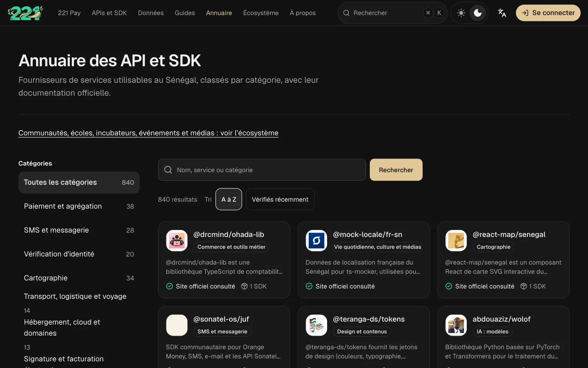The height and width of the screenshot is (368, 588).
Task: Filter by SMS et messagerie category
Action: (x=79, y=230)
